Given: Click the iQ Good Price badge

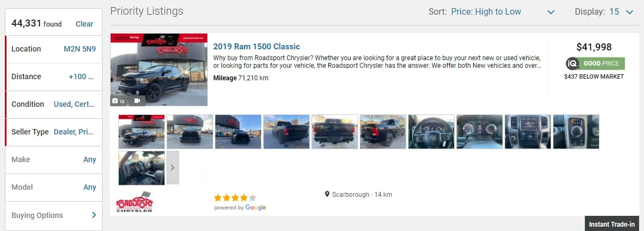Looking at the screenshot, I should [595, 63].
